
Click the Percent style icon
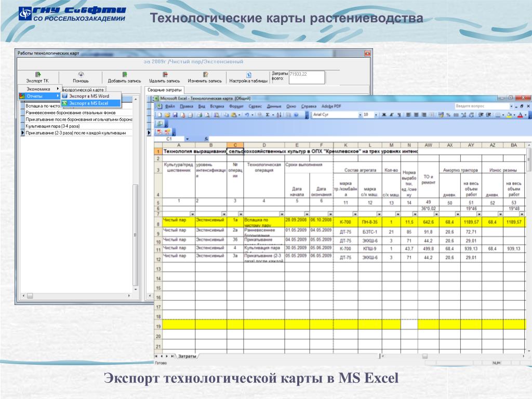point(448,115)
